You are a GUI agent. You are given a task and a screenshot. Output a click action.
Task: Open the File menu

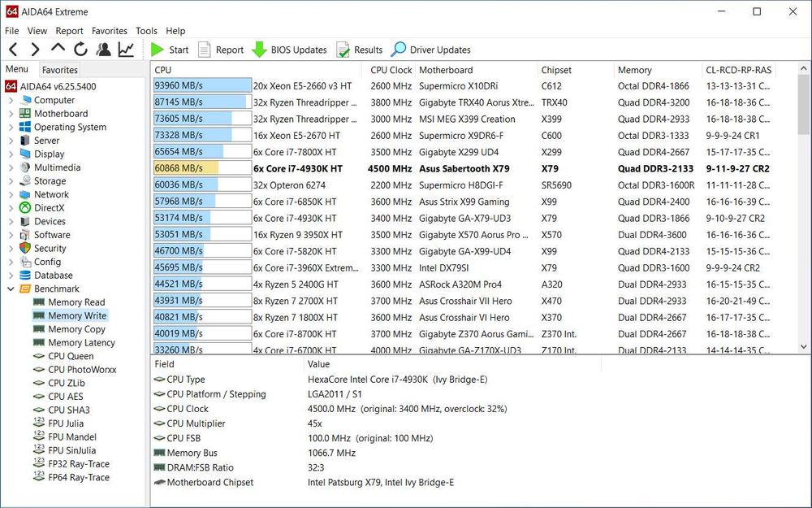click(11, 31)
